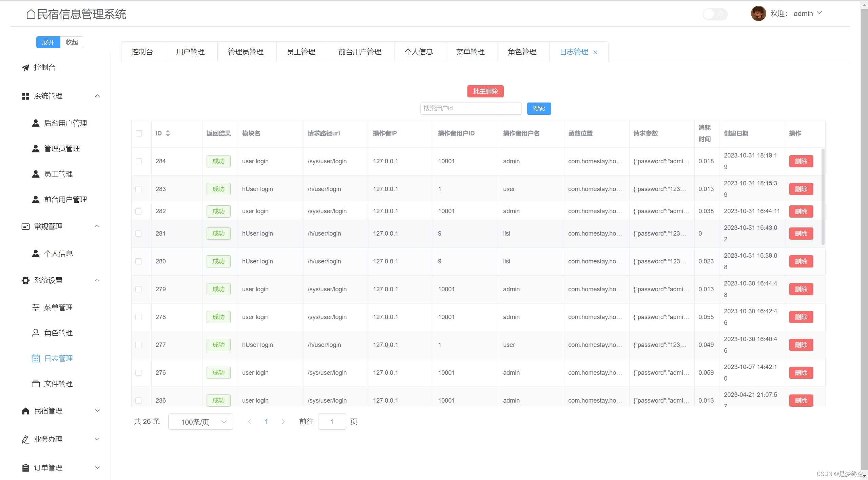868x480 pixels.
Task: Click the paper-plane icon for 控制台
Action: point(25,68)
